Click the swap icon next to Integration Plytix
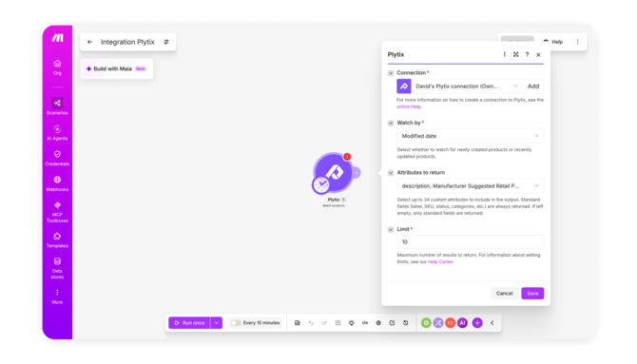 tap(166, 42)
